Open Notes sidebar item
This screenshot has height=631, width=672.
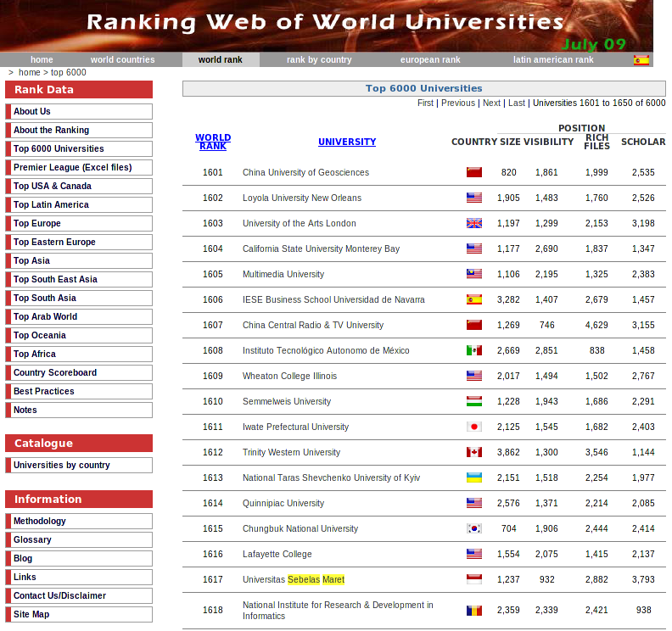coord(79,410)
